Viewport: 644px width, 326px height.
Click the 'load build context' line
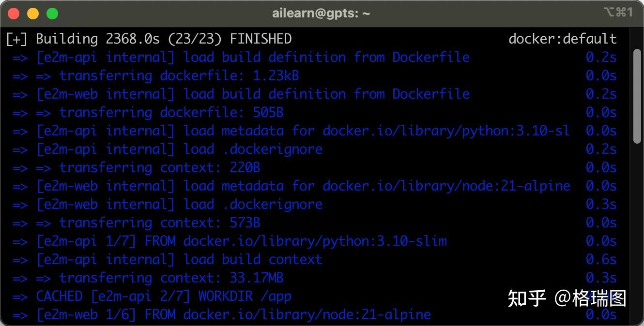coord(179,260)
